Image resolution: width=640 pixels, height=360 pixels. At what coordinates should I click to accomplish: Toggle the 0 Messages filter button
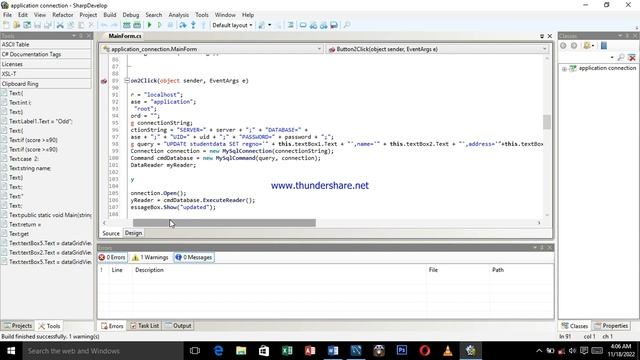pos(194,258)
